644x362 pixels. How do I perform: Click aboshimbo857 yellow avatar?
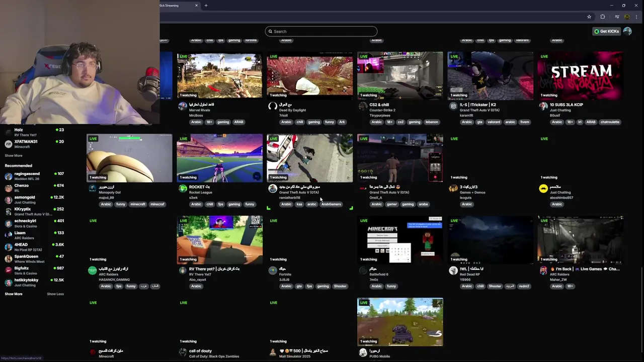[x=543, y=189]
